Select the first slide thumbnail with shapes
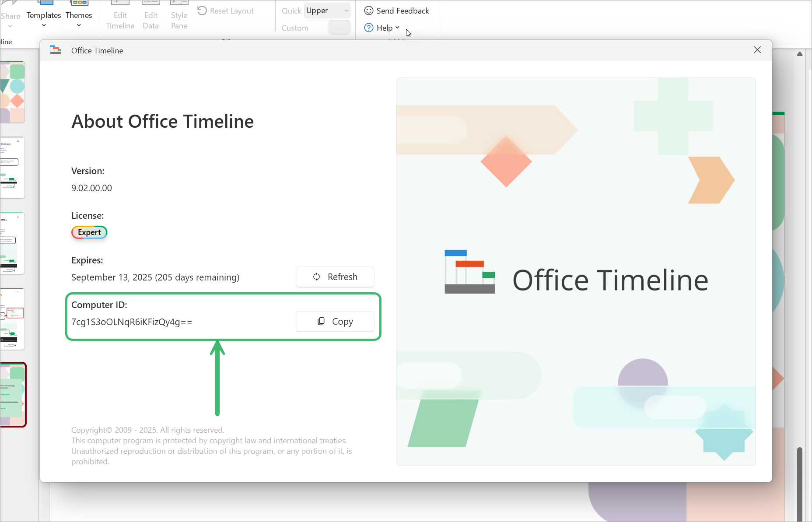812x522 pixels. [x=13, y=92]
